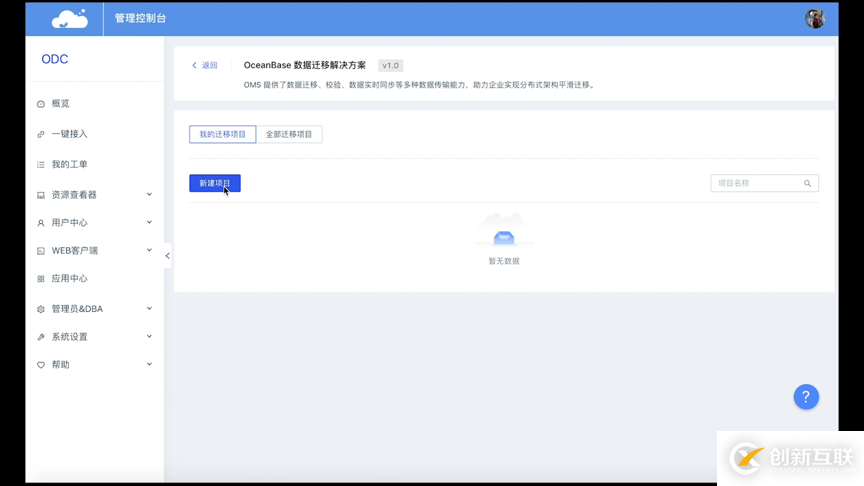Click the 新建项目 button
Image resolution: width=864 pixels, height=486 pixels.
215,183
